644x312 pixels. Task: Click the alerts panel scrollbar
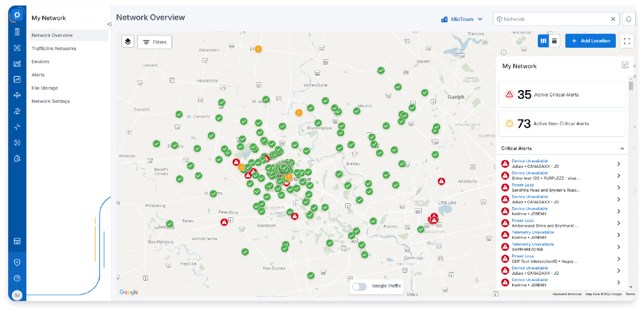pos(631,86)
